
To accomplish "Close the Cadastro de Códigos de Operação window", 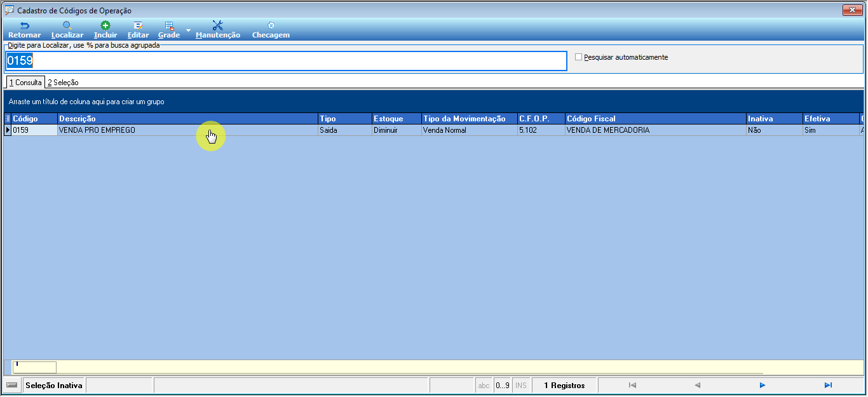I will coord(851,10).
